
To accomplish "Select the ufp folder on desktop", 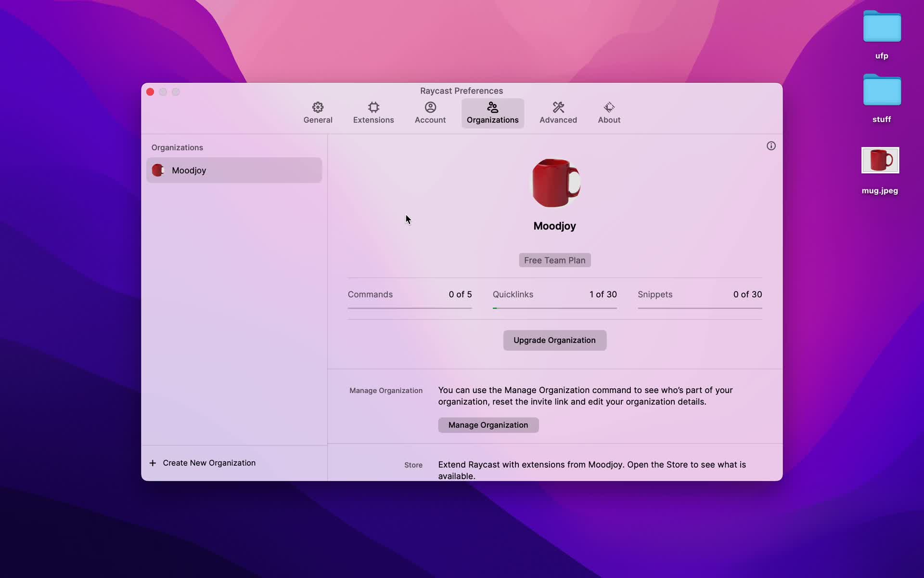I will (x=882, y=35).
